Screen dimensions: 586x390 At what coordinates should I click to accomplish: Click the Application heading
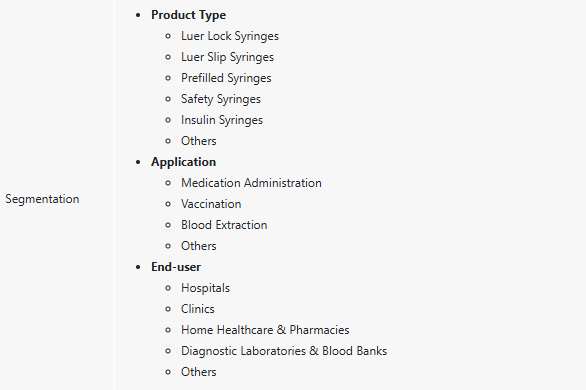pyautogui.click(x=183, y=162)
